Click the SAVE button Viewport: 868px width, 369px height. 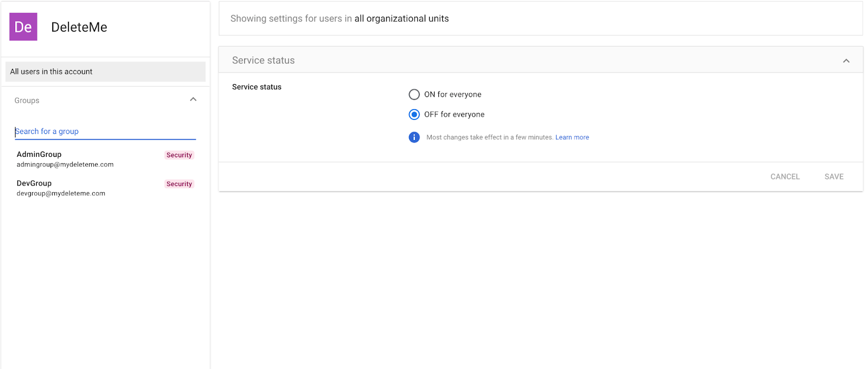(x=834, y=177)
